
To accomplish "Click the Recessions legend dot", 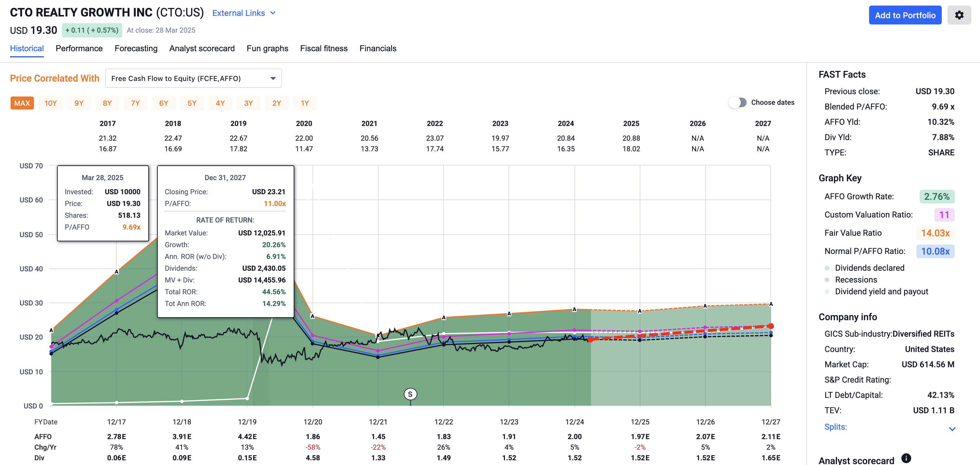I will click(827, 280).
